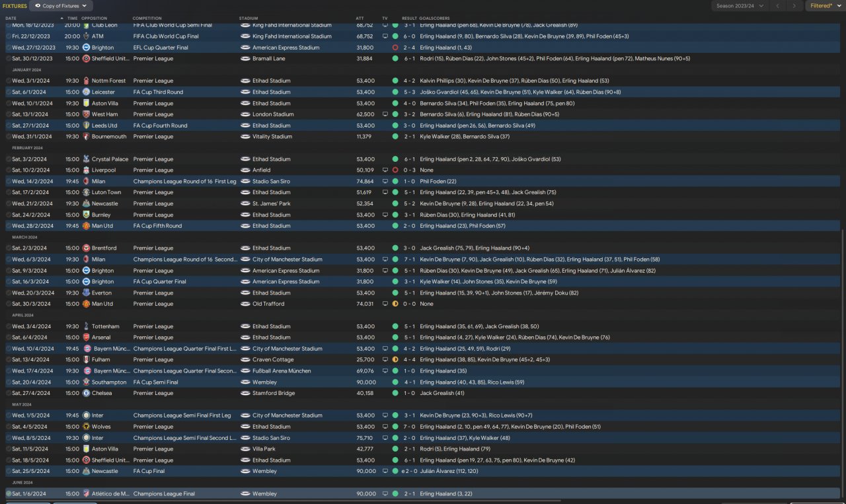Sort by the Competition column header

147,18
